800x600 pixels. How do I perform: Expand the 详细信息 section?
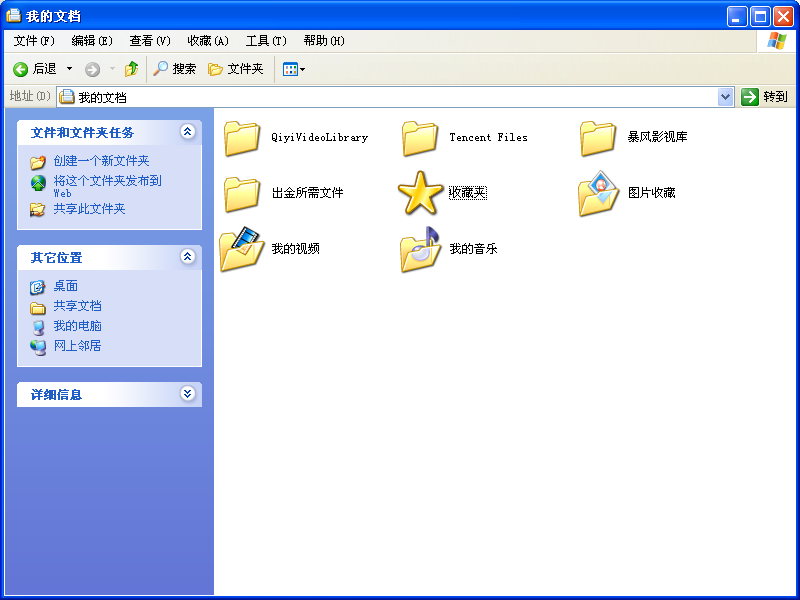coord(187,394)
